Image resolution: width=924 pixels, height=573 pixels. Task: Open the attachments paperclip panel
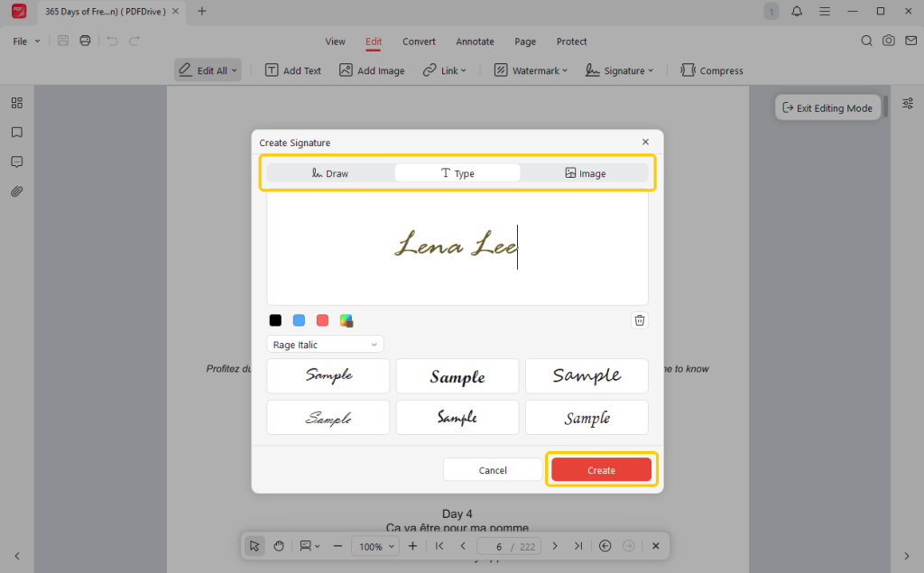click(16, 191)
